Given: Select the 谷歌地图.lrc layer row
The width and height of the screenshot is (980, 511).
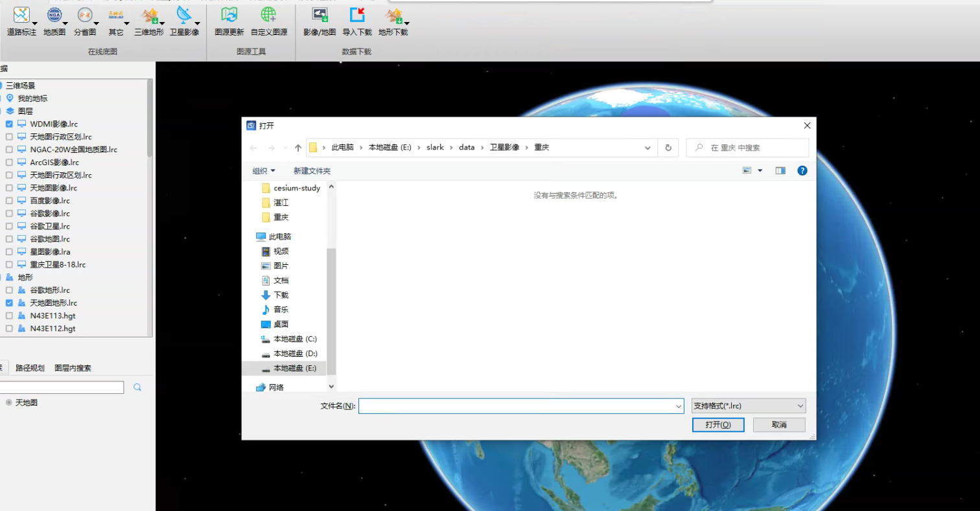Looking at the screenshot, I should click(49, 239).
